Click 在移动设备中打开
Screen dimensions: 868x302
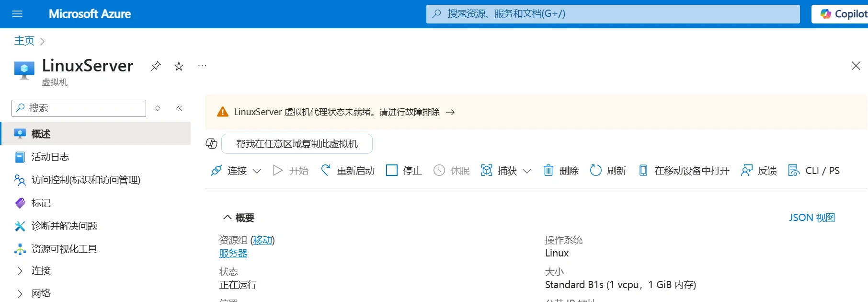[x=684, y=171]
